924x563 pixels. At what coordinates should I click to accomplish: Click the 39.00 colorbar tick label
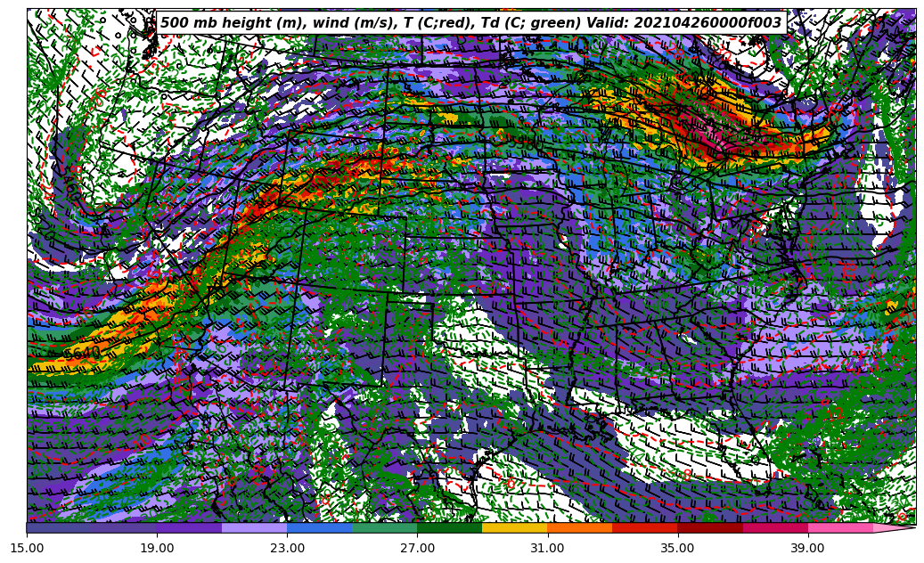coord(807,549)
